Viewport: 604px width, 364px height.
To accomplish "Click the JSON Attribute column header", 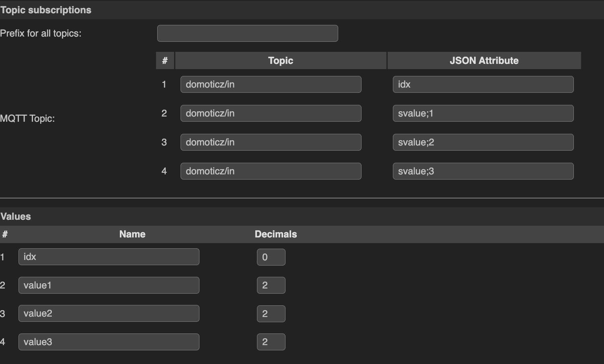I will point(484,61).
